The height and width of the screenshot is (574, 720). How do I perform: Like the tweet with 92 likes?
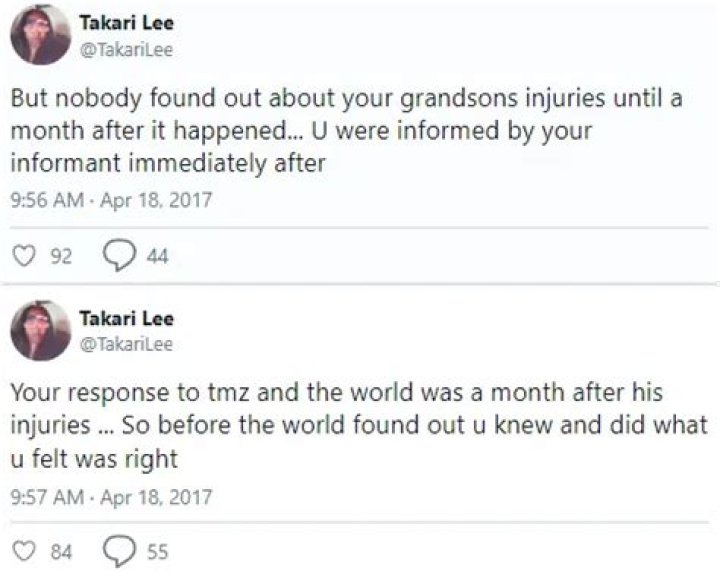point(22,257)
